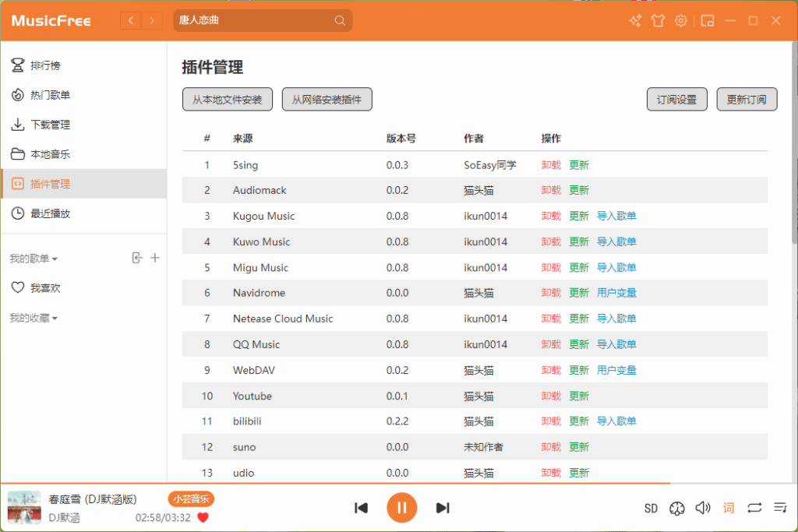Click the 02:58/03:32 time display
798x532 pixels.
coord(163,518)
